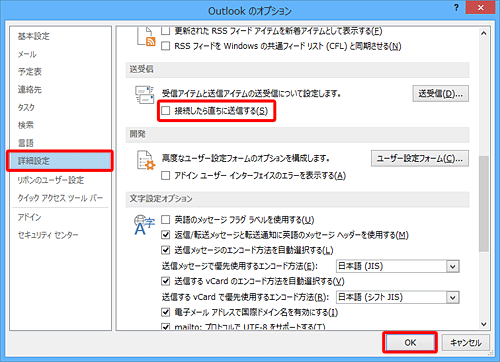500x362 pixels.
Task: Click the scrollbar up arrow
Action: coord(484,33)
